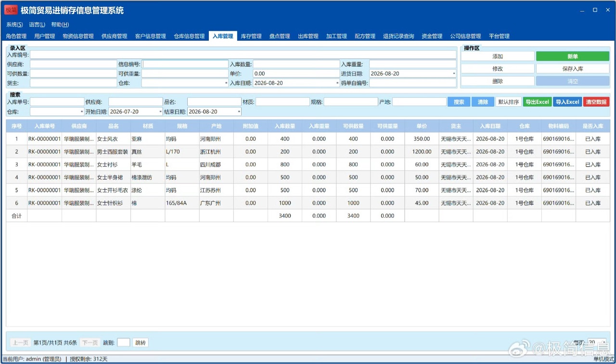Click the 跳到 page number box

[x=123, y=343]
